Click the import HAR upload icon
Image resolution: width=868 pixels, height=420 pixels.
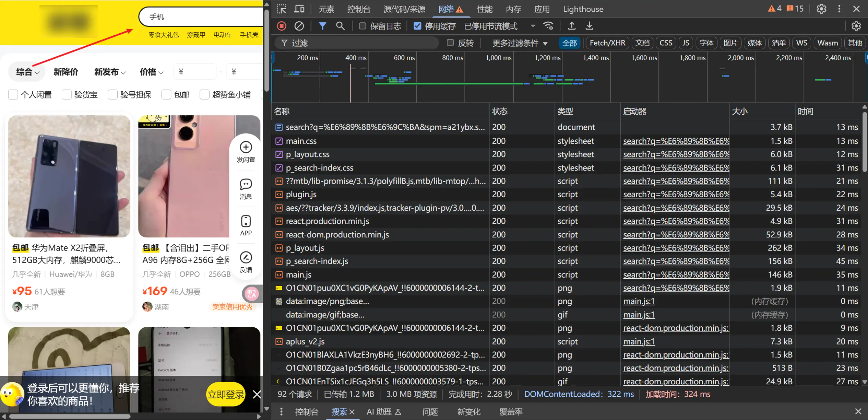[x=572, y=26]
